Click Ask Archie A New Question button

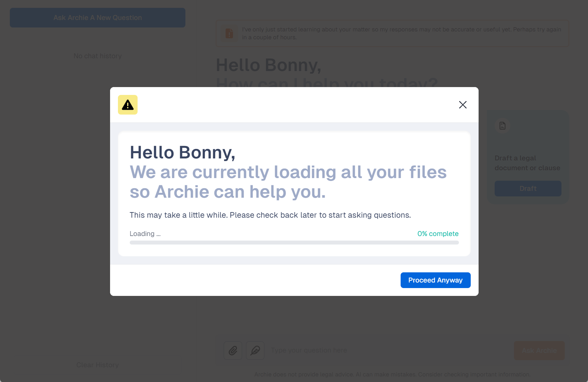coord(98,18)
